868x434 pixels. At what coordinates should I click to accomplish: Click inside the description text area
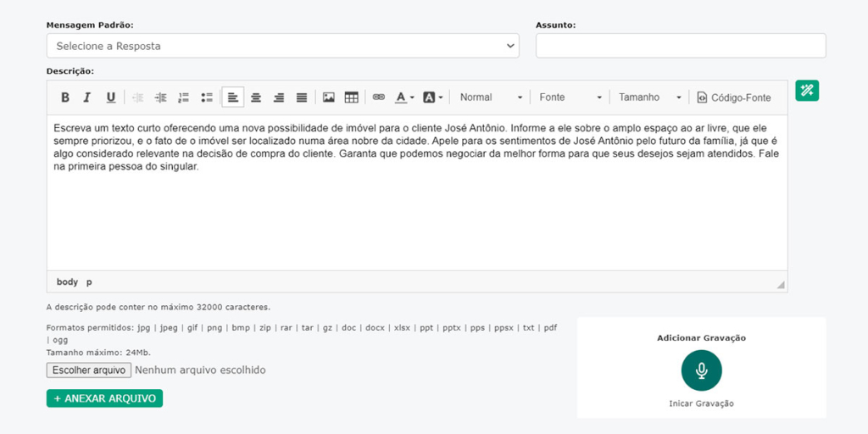point(417,192)
